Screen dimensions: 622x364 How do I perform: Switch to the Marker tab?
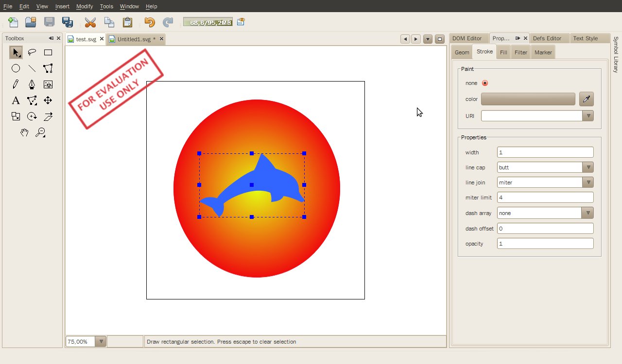coord(543,52)
